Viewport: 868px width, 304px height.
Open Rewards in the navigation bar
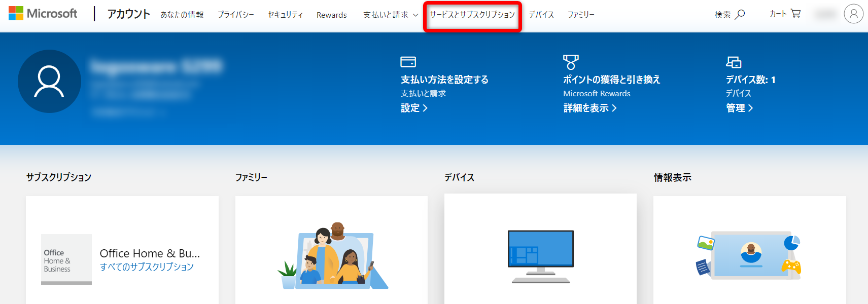click(x=332, y=15)
